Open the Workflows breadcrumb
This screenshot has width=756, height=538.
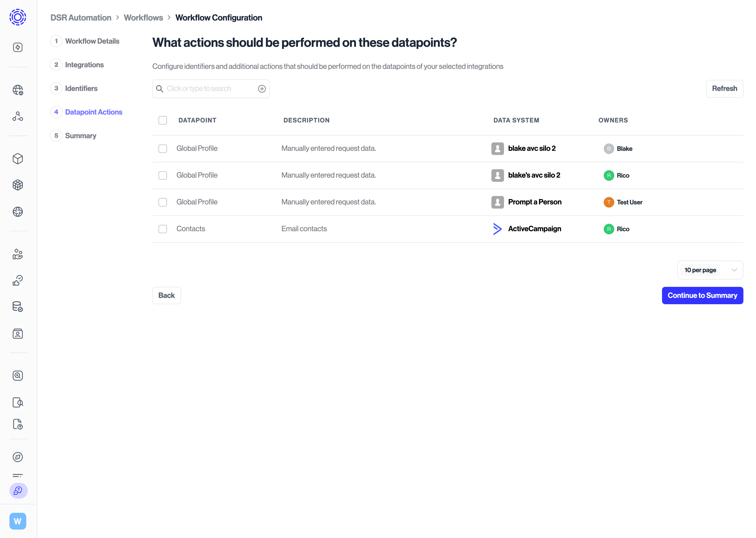tap(143, 18)
